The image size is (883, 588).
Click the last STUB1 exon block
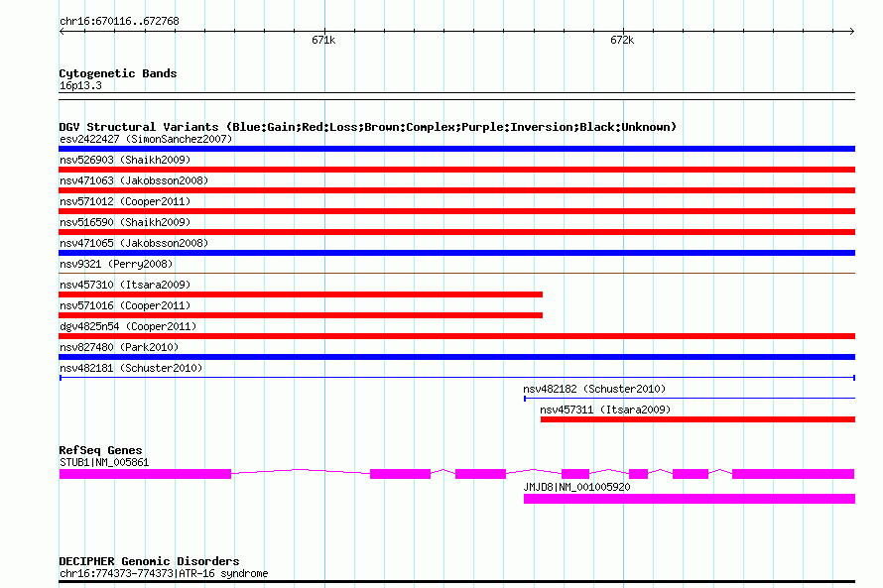(x=794, y=474)
